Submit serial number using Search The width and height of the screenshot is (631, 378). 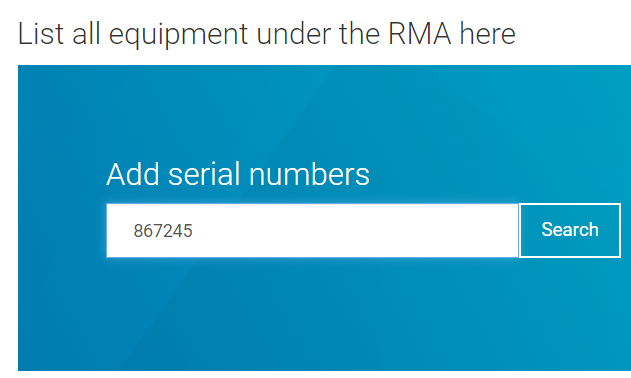570,230
